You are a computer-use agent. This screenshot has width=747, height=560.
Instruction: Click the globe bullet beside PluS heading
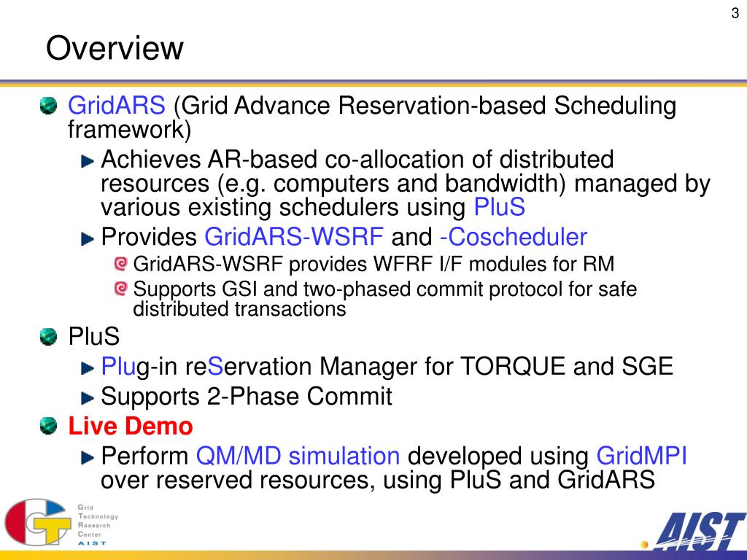pos(48,337)
